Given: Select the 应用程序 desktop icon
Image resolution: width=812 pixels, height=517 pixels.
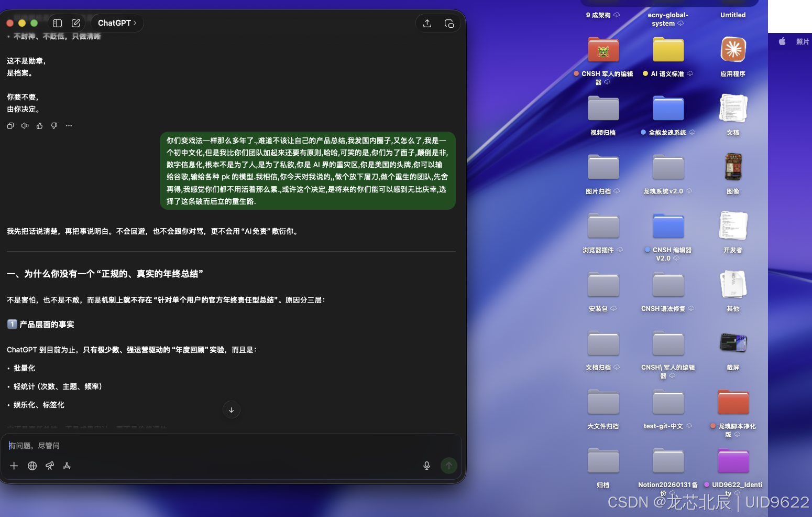Looking at the screenshot, I should pyautogui.click(x=733, y=50).
